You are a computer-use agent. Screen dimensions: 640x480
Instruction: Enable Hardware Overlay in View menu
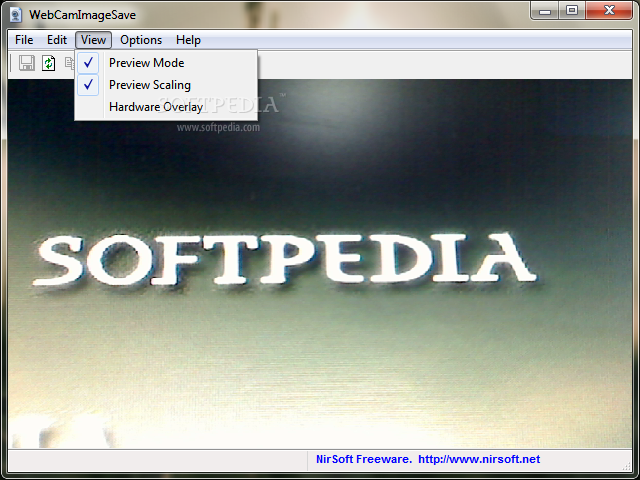click(166, 107)
